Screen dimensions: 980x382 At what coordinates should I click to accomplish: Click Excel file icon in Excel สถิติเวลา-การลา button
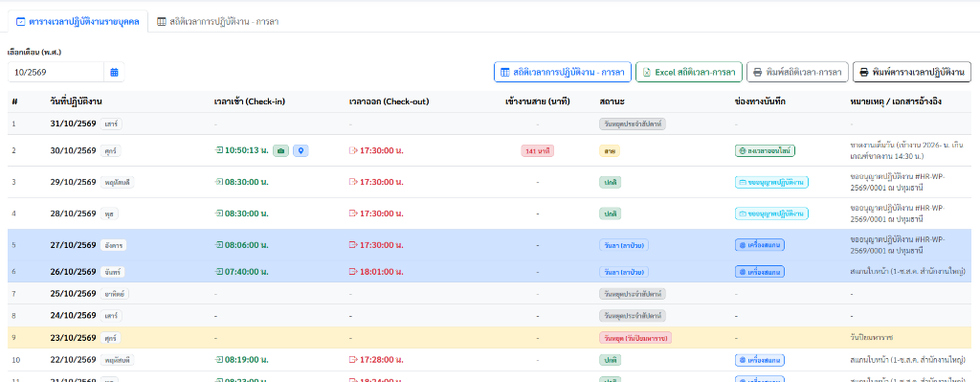click(647, 73)
